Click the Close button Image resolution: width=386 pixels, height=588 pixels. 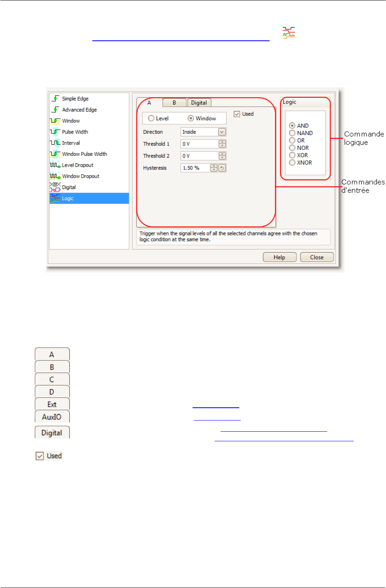(x=317, y=257)
